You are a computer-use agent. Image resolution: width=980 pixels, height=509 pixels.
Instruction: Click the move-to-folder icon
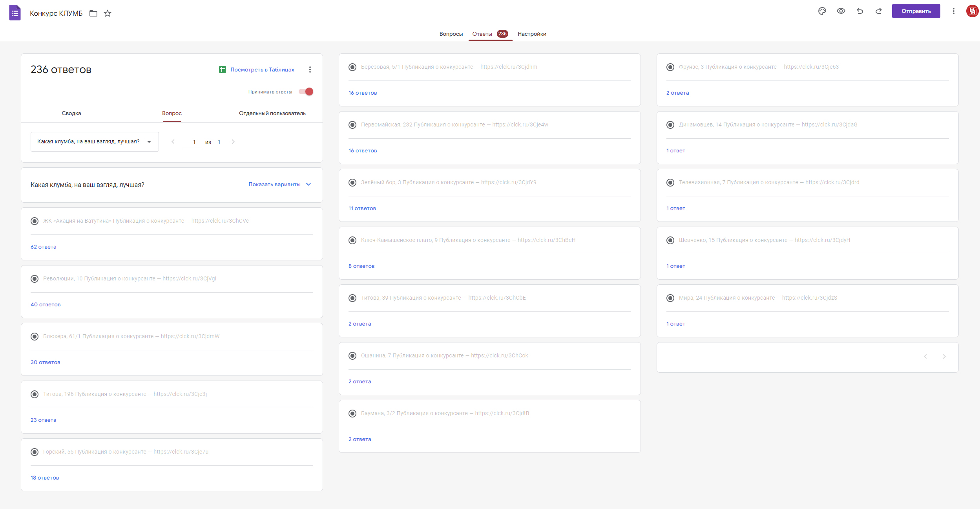coord(93,13)
